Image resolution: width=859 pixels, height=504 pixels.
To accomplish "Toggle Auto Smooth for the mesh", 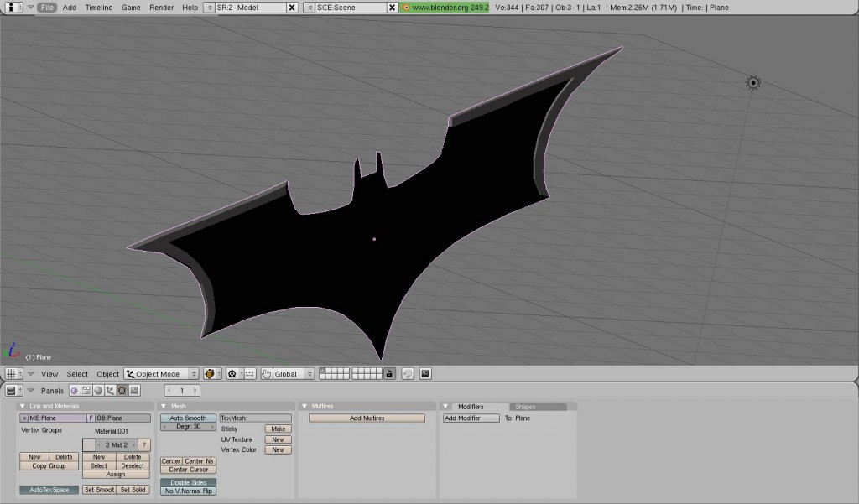I will click(x=188, y=418).
